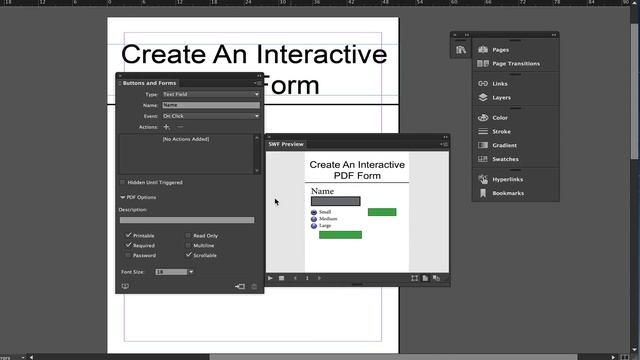Select the Buttons and Forms tab
The height and width of the screenshot is (360, 640).
(149, 83)
